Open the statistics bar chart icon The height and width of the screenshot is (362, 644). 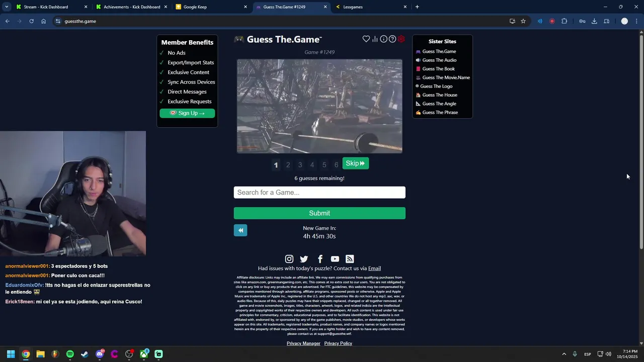(375, 39)
